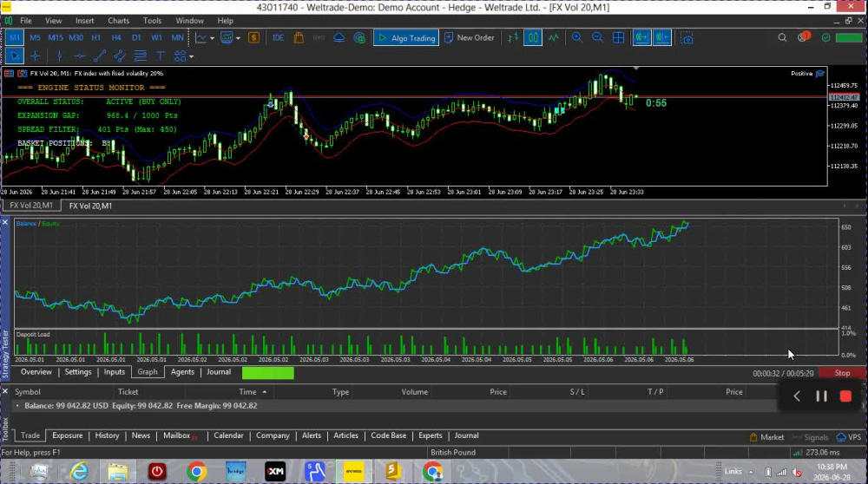Image resolution: width=868 pixels, height=484 pixels.
Task: Switch to tester Overview tab
Action: click(36, 372)
